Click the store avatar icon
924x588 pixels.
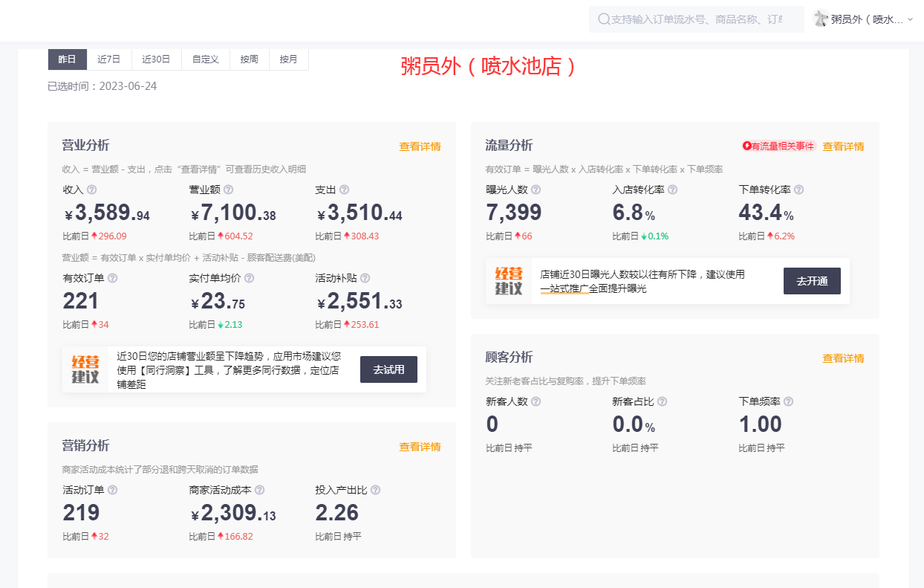[x=821, y=19]
